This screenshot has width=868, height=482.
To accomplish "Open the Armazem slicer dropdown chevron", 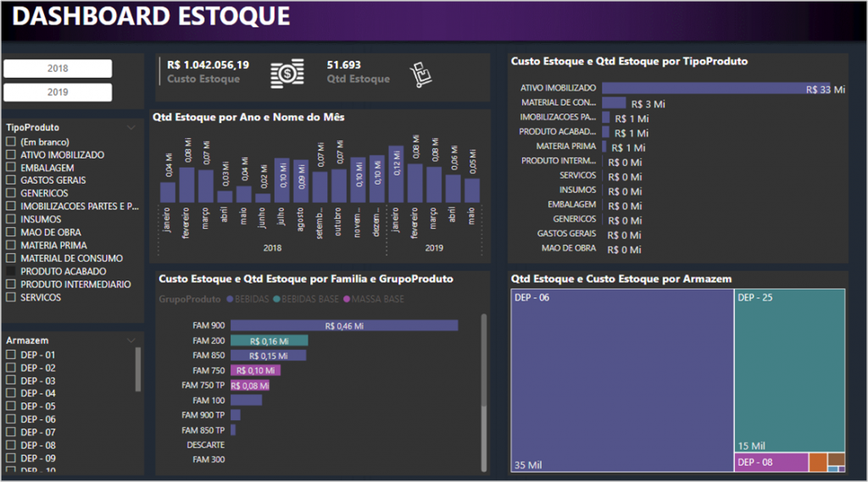I will tap(131, 340).
